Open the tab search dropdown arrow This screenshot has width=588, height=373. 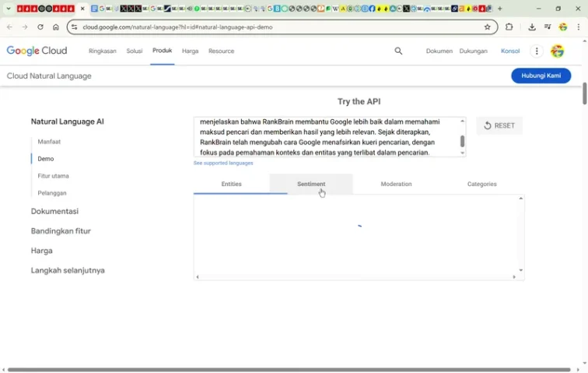(9, 9)
